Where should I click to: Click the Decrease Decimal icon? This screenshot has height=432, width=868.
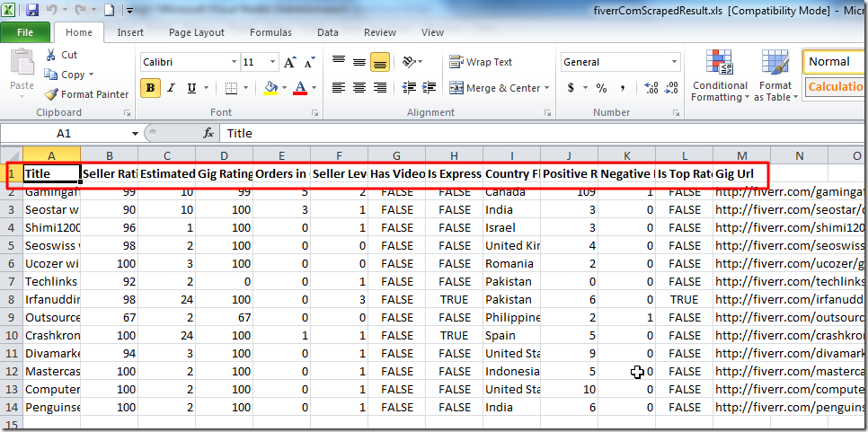coord(671,87)
